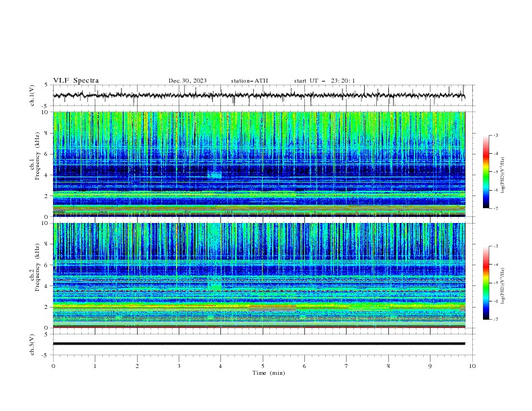This screenshot has width=532, height=411.
Task: Click the ch.2 spectrogram color scale bar
Action: [x=486, y=283]
